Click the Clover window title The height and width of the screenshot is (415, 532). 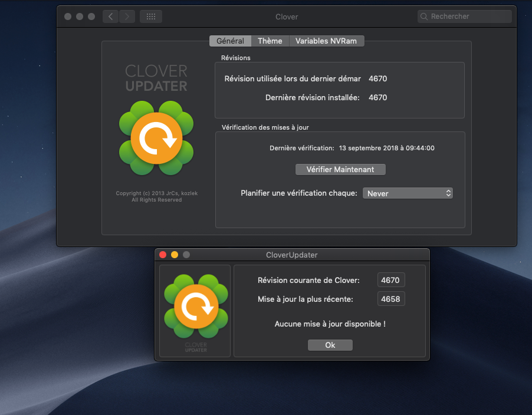(x=287, y=17)
